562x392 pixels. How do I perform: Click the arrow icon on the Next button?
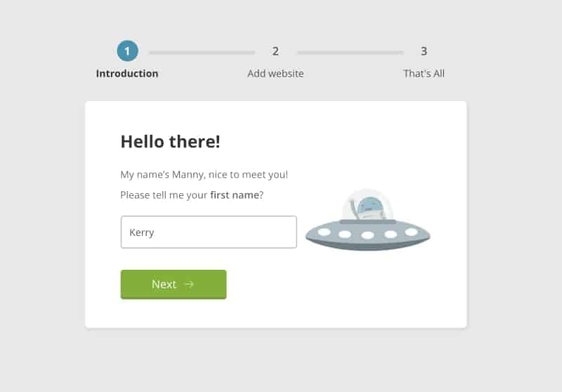[189, 285]
